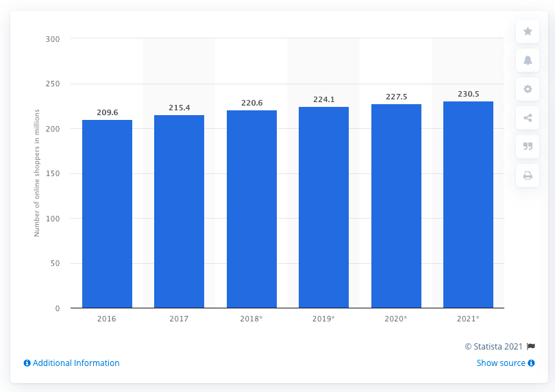Select the 2020 bar labeled 227.5
This screenshot has height=392, width=555.
396,206
